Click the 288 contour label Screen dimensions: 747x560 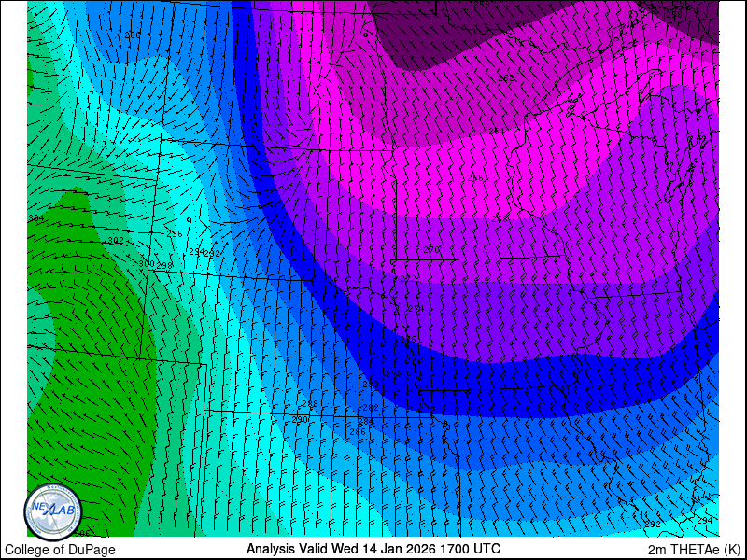tap(310, 404)
